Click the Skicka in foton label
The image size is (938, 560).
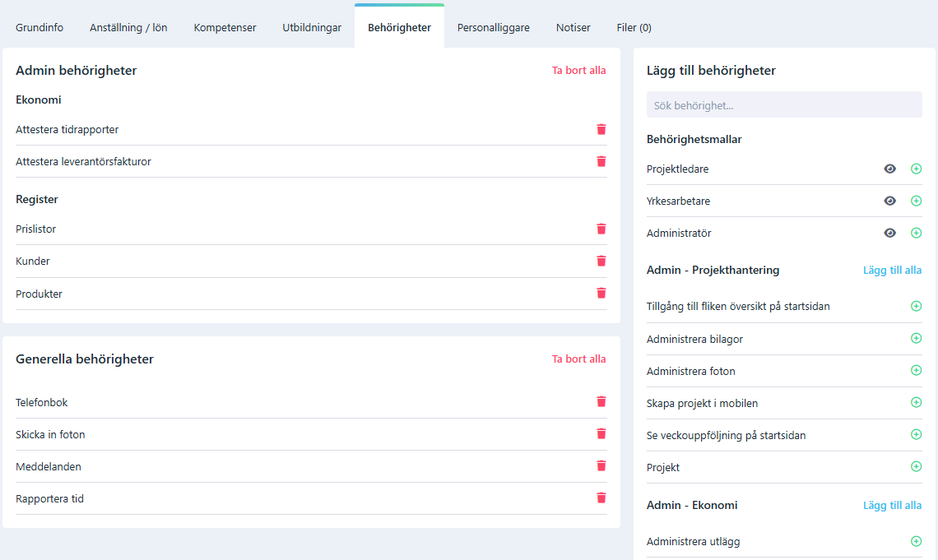50,435
